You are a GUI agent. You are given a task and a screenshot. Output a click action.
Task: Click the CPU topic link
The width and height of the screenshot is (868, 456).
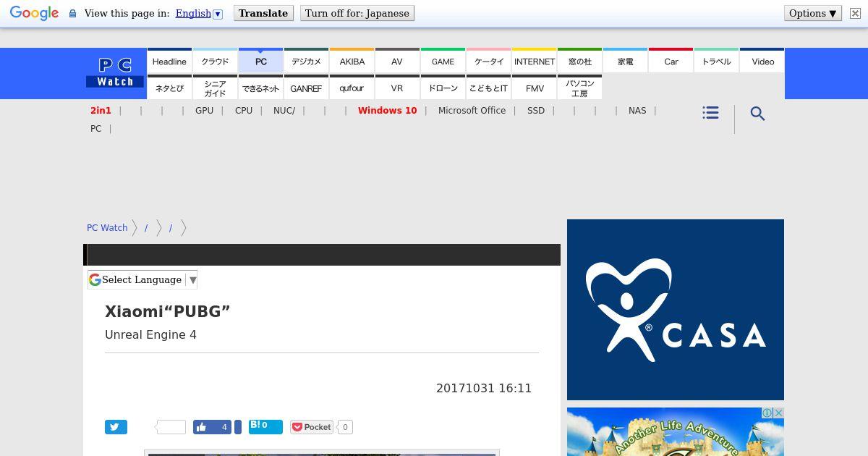pyautogui.click(x=244, y=111)
